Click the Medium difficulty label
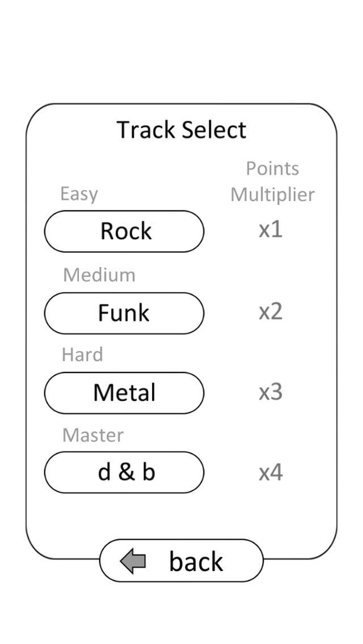The width and height of the screenshot is (363, 644). pos(99,274)
